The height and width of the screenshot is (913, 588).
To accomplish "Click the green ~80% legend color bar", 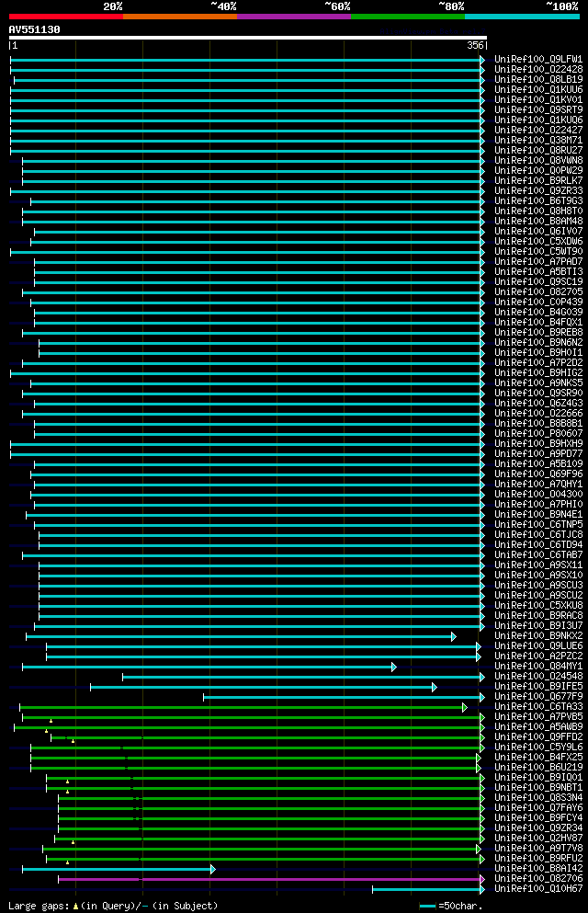I will 408,17.
